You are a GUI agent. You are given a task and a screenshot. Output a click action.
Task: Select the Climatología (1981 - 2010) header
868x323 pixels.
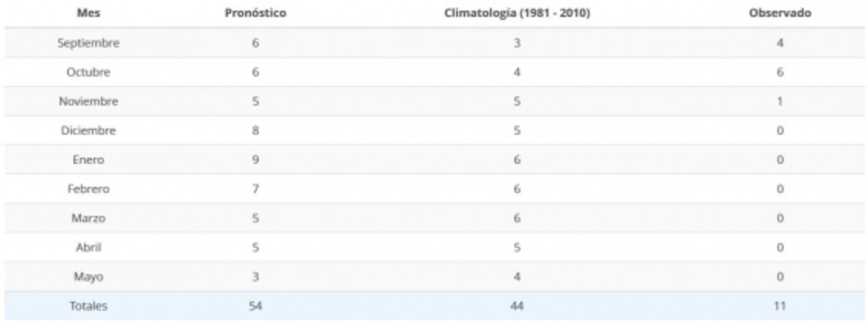click(517, 13)
